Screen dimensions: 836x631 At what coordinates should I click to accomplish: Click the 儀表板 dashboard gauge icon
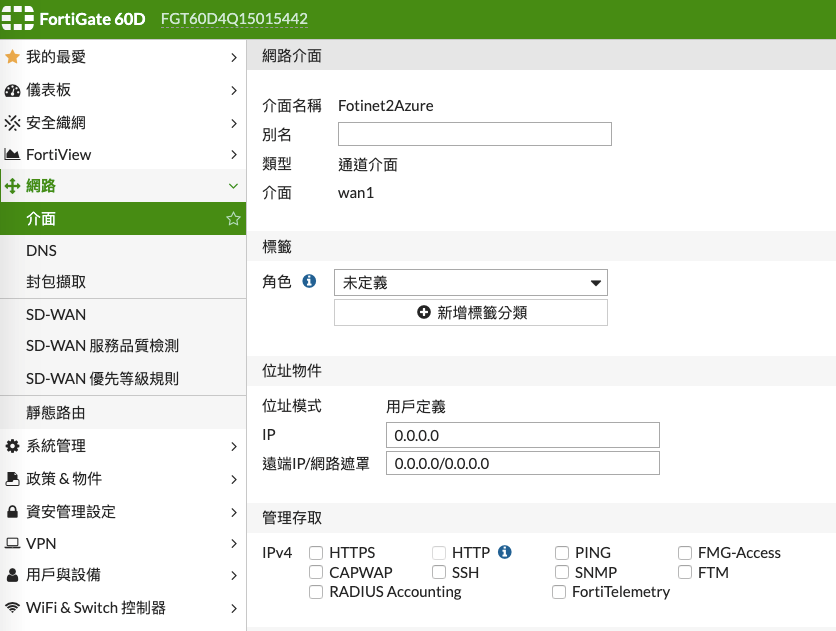pos(12,91)
